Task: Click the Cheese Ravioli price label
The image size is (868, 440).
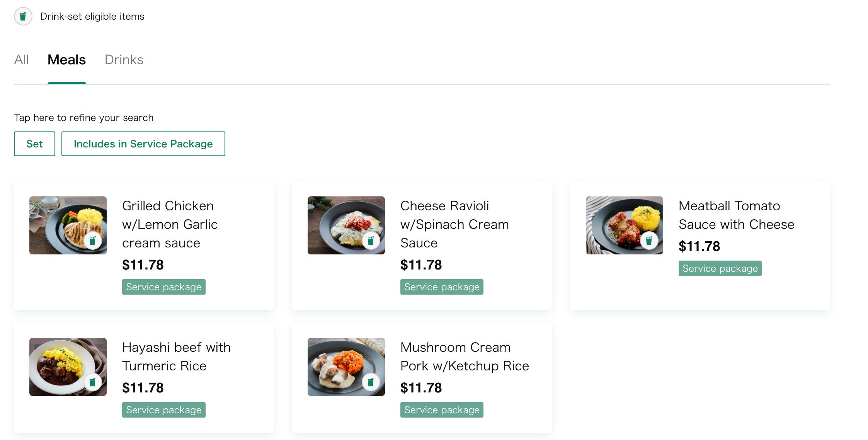Action: [421, 264]
